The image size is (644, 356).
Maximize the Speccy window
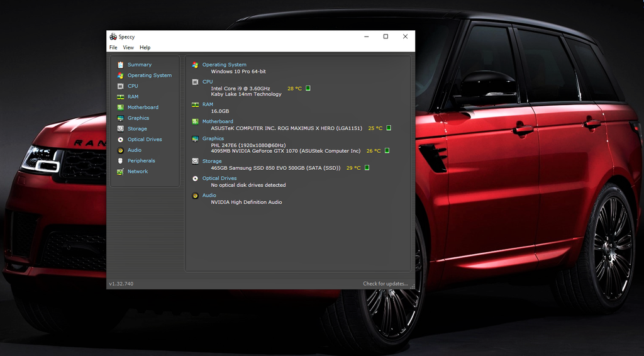point(386,36)
